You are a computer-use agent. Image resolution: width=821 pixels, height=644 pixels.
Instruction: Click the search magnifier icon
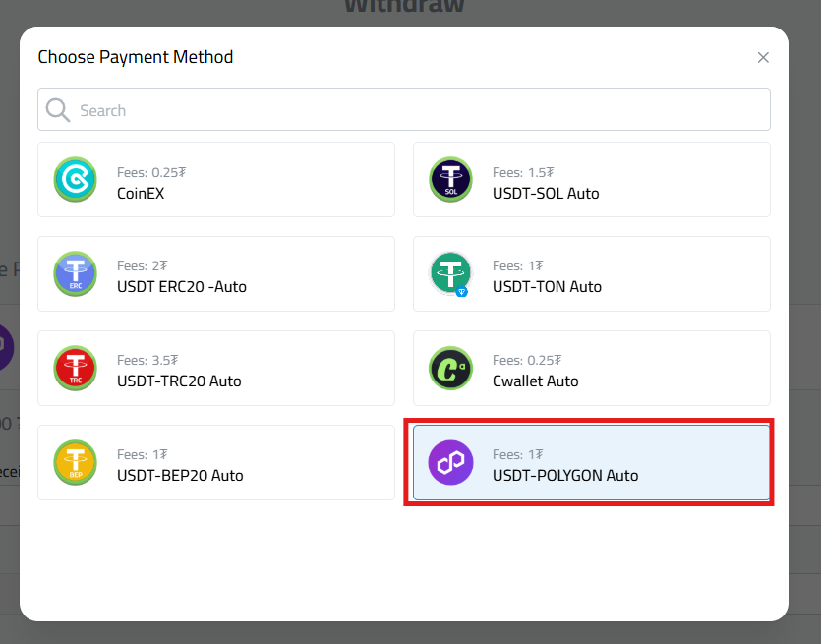(58, 109)
